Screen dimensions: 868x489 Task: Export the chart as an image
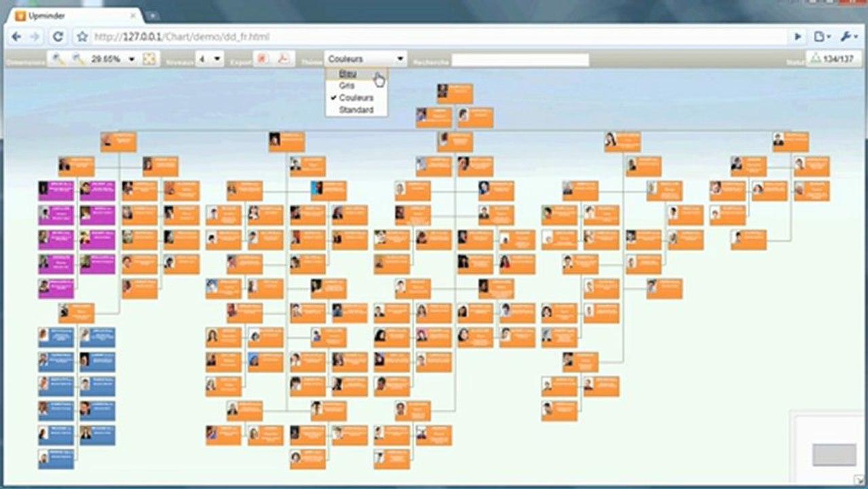pos(262,59)
